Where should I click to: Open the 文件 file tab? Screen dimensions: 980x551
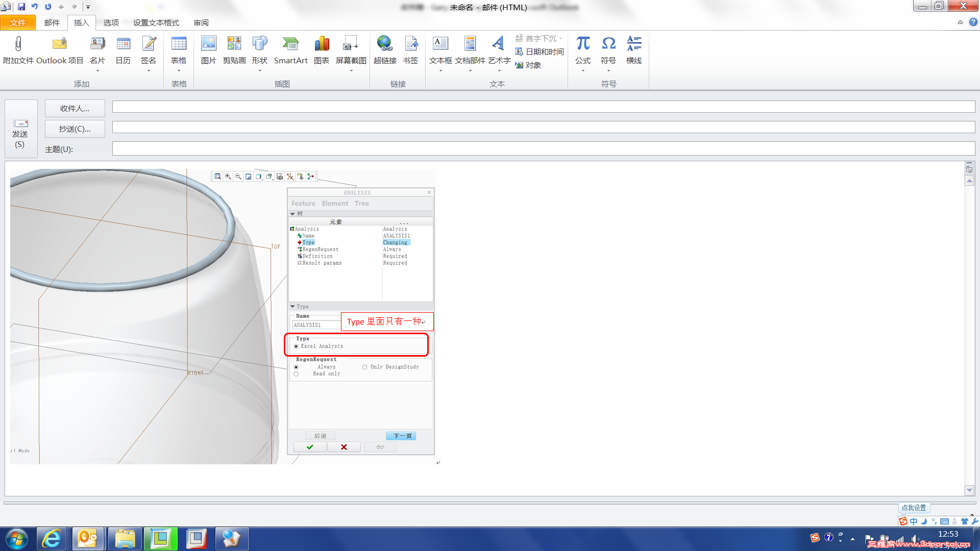pos(18,22)
